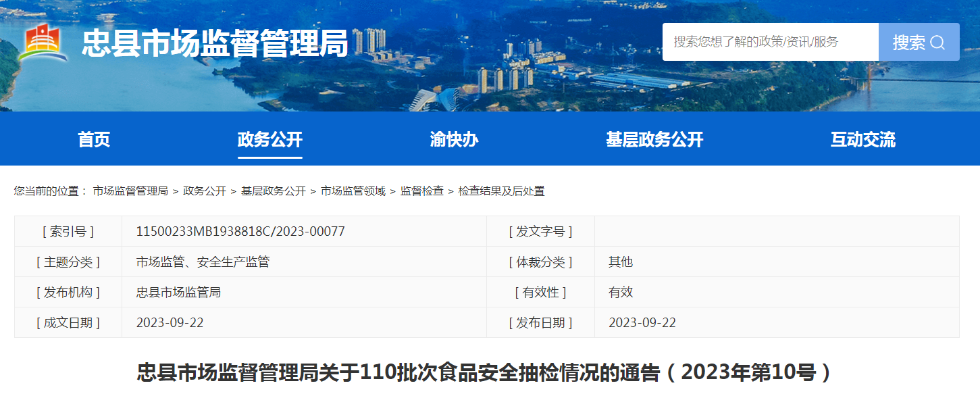Open the 互动交流 navigation tab
The width and height of the screenshot is (980, 398).
click(x=863, y=140)
